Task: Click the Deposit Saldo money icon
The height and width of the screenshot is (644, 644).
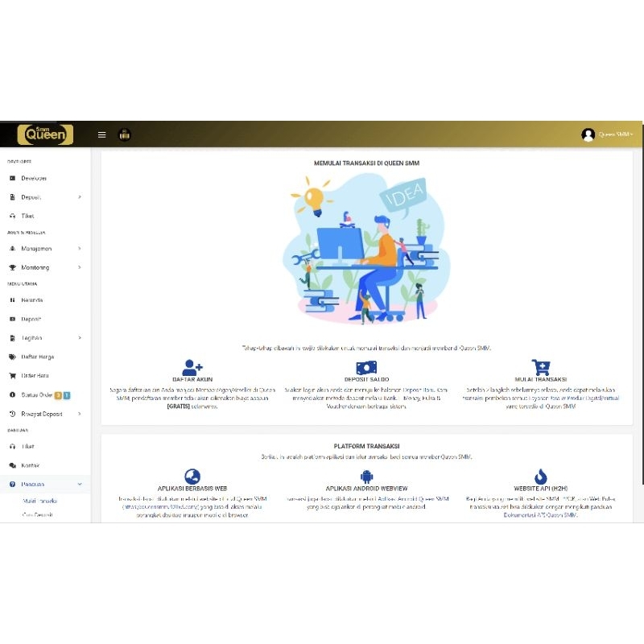Action: point(366,368)
